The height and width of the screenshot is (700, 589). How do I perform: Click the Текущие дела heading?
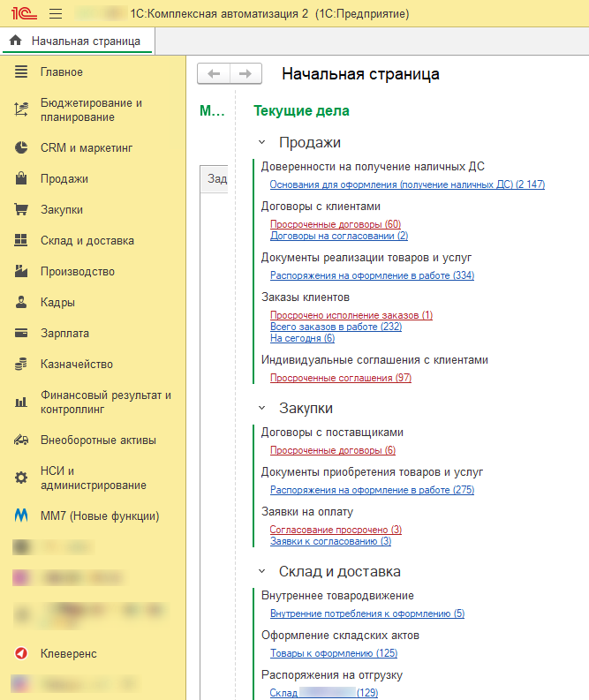[x=301, y=110]
